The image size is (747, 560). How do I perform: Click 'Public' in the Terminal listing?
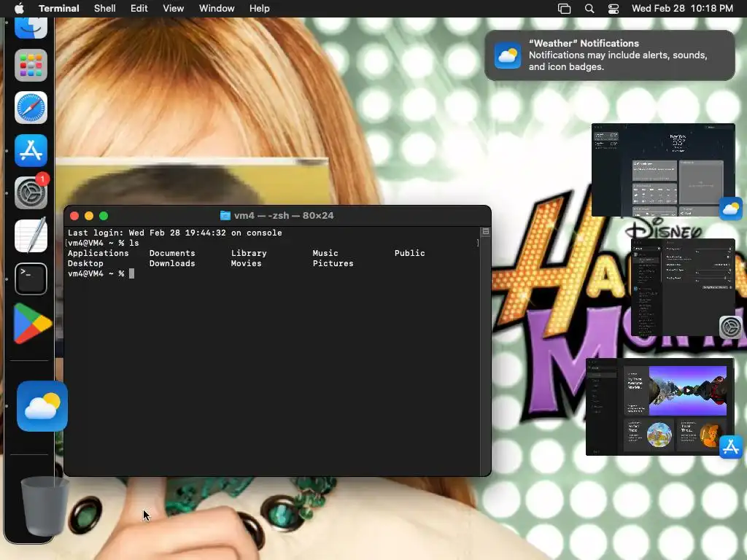pyautogui.click(x=410, y=253)
